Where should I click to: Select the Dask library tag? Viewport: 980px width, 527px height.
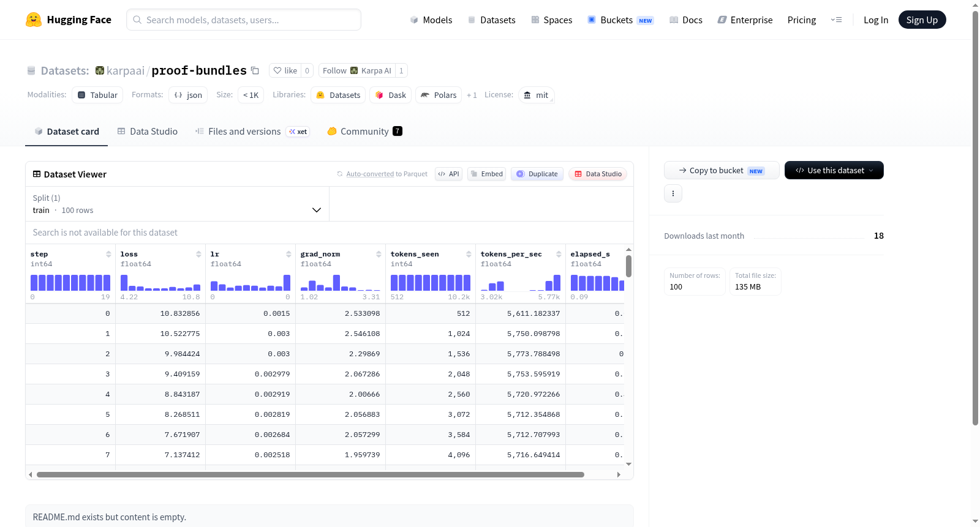390,95
